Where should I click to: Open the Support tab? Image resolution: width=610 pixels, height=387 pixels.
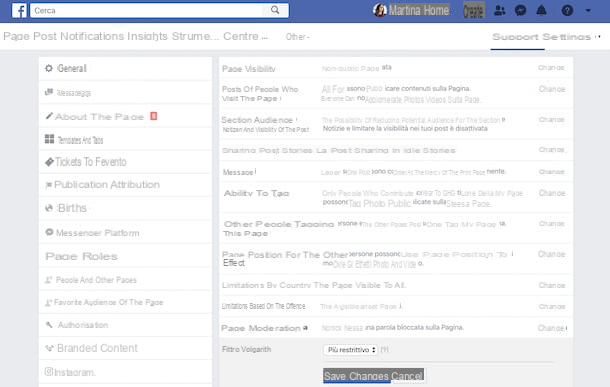(515, 37)
